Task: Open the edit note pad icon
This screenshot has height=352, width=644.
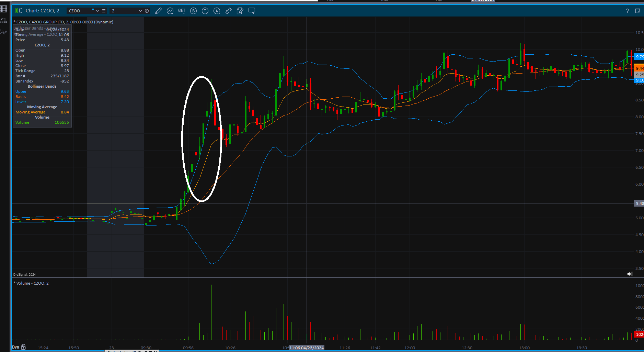Action: point(240,11)
